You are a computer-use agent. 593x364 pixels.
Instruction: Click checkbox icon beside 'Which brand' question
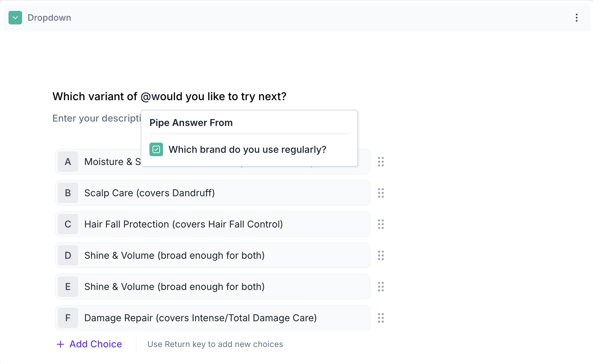156,149
